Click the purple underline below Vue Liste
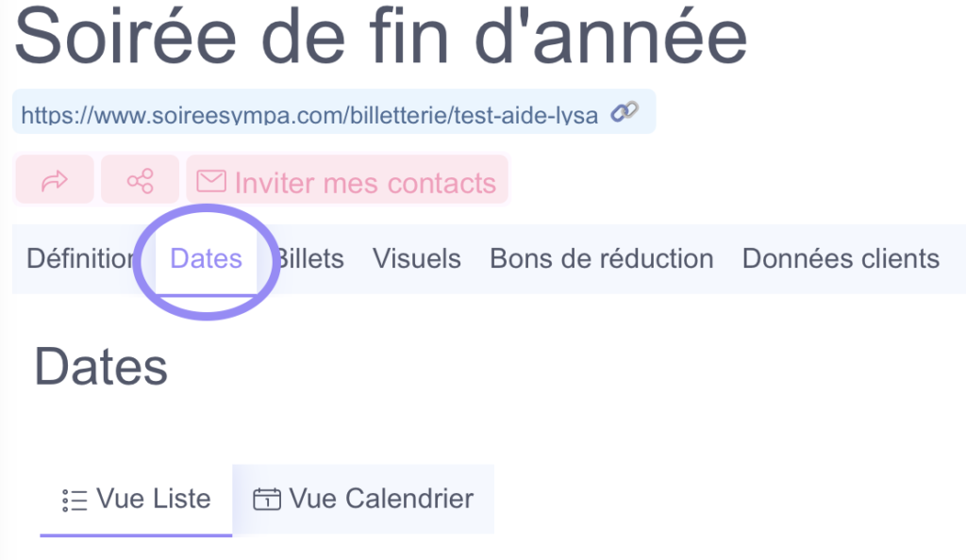The image size is (966, 560). (x=136, y=535)
